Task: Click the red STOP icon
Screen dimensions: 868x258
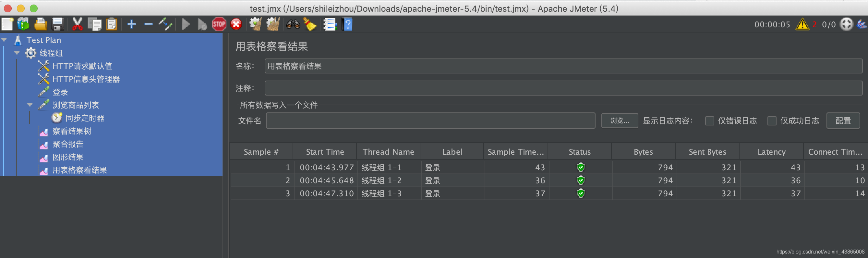Action: pyautogui.click(x=219, y=24)
